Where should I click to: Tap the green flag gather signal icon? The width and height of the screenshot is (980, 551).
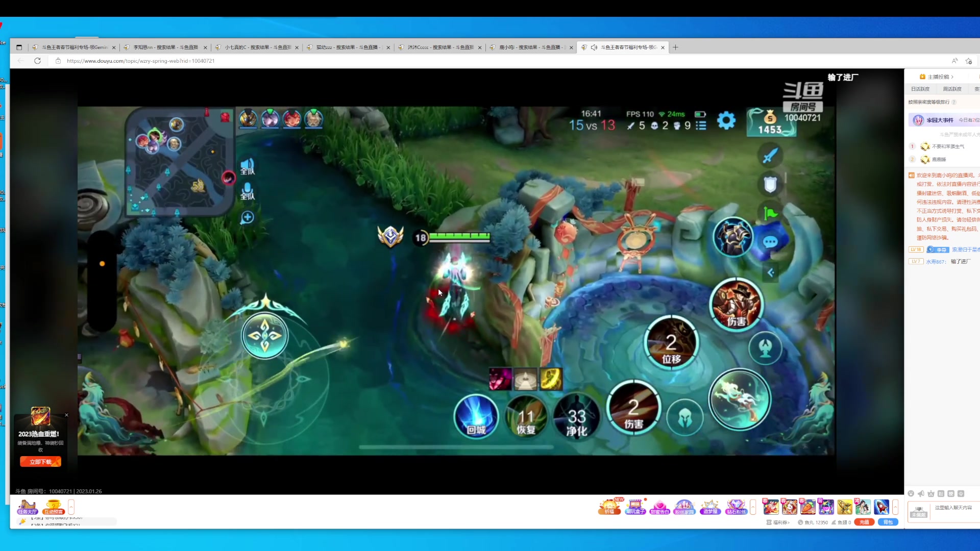point(770,213)
